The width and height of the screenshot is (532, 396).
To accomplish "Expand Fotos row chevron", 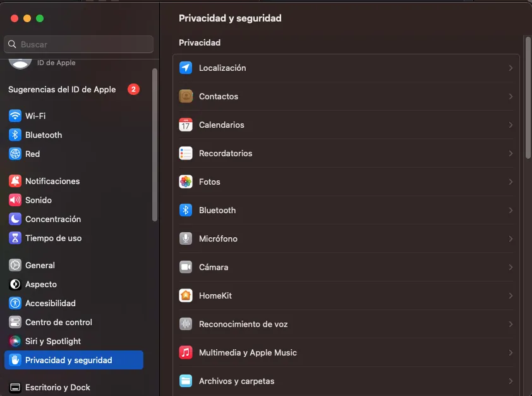I will 511,182.
